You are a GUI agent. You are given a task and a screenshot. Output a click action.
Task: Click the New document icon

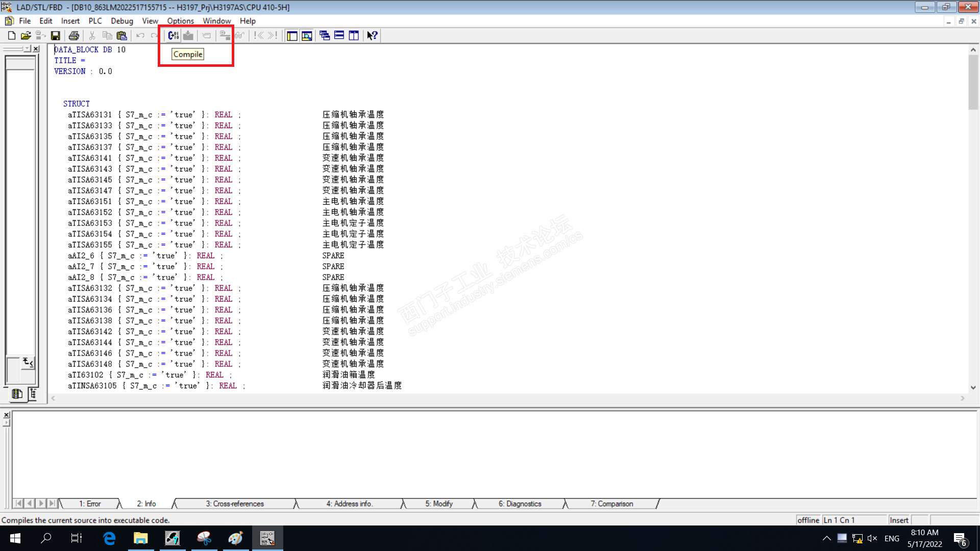coord(11,36)
